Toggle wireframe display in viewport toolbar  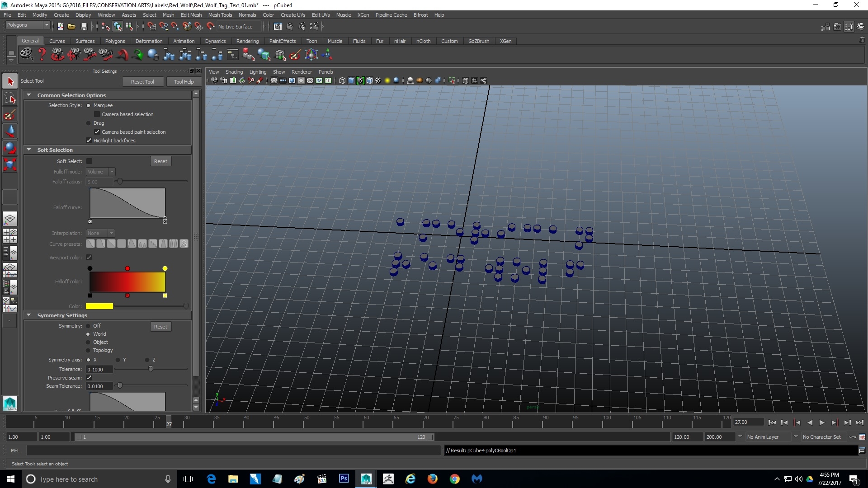click(342, 81)
